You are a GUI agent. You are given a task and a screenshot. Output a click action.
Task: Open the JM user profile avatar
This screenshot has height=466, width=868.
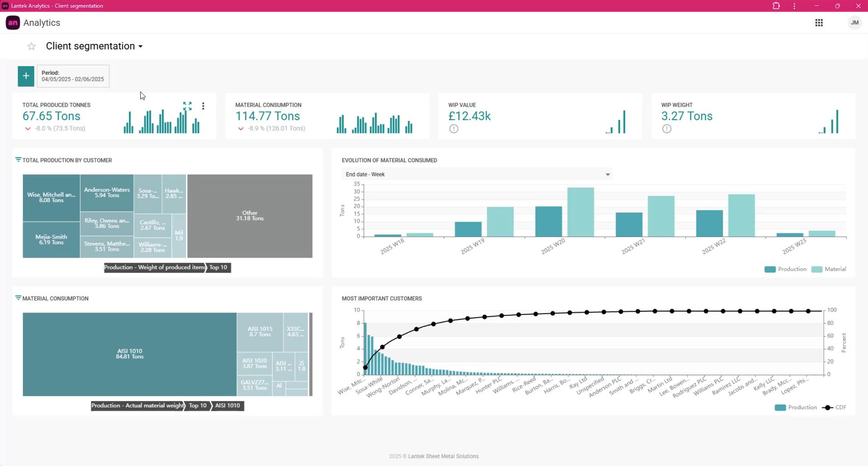[x=854, y=23]
